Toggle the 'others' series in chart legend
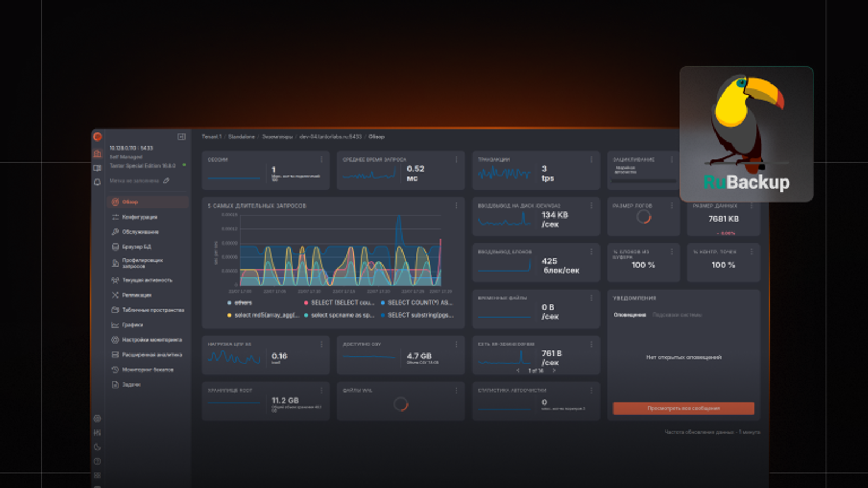The height and width of the screenshot is (488, 868). [240, 303]
